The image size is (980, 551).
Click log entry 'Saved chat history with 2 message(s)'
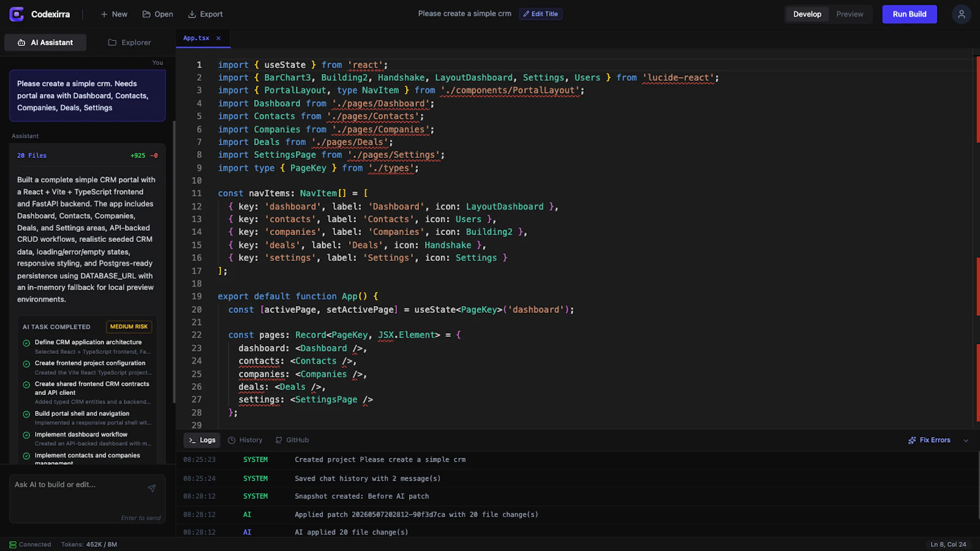[367, 479]
